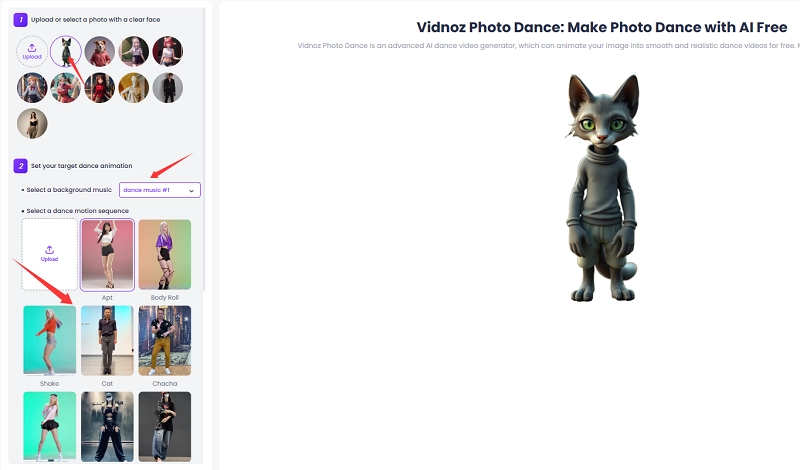Click 'Set your target dance animation' text
800x470 pixels.
click(82, 166)
